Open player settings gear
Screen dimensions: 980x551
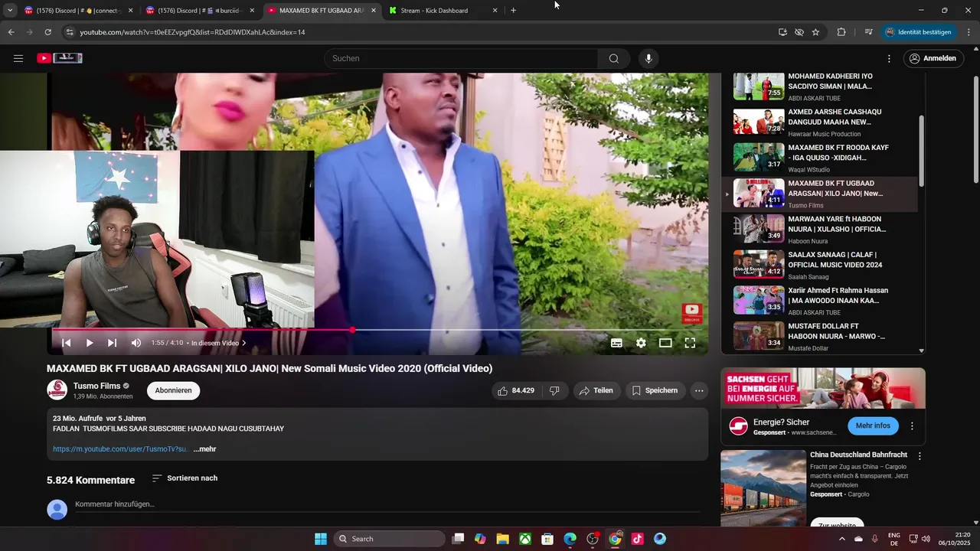pyautogui.click(x=641, y=343)
